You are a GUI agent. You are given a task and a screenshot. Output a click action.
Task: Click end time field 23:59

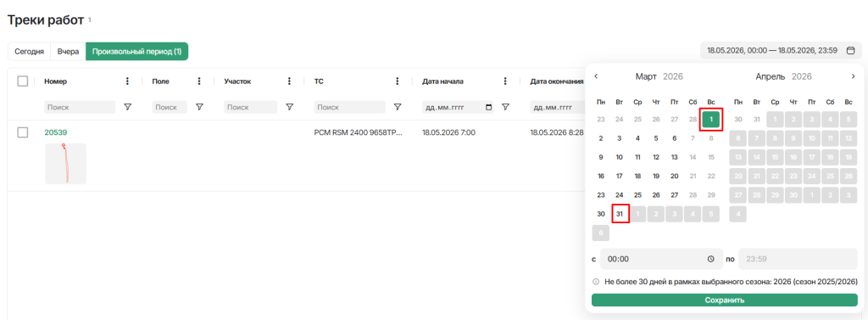tap(798, 259)
